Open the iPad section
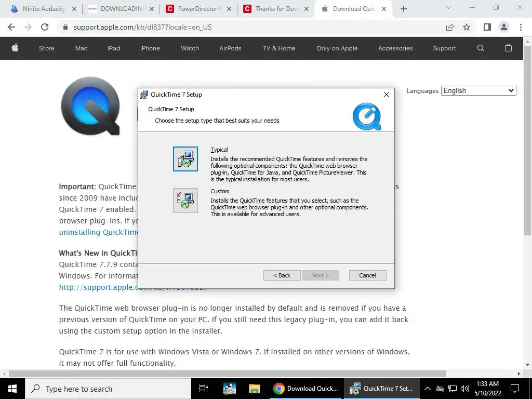Screen dimensions: 532x399 (x=114, y=48)
